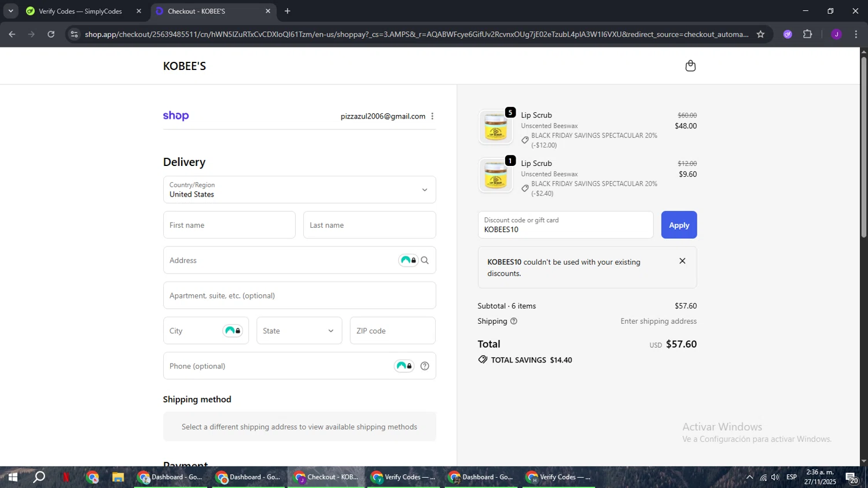Open new browser tab

(x=288, y=11)
